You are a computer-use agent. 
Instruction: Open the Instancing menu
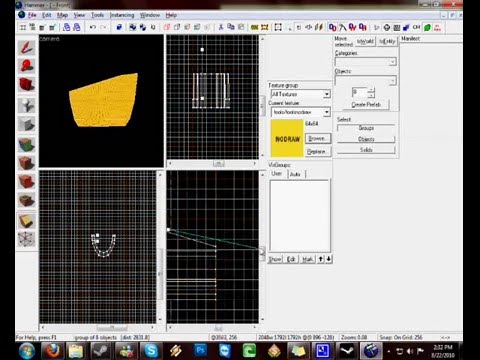coord(122,15)
